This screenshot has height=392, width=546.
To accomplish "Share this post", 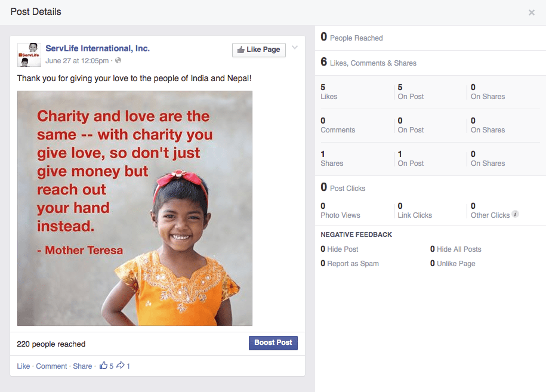I will [x=82, y=366].
